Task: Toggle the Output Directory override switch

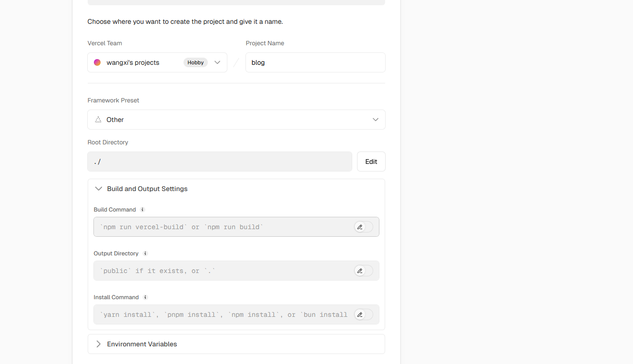Action: (364, 271)
